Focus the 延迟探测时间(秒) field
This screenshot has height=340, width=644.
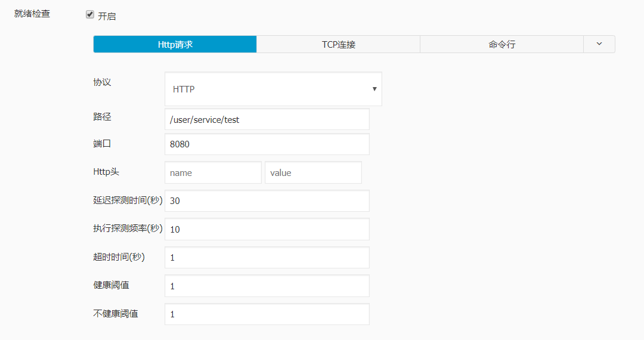[x=267, y=201]
